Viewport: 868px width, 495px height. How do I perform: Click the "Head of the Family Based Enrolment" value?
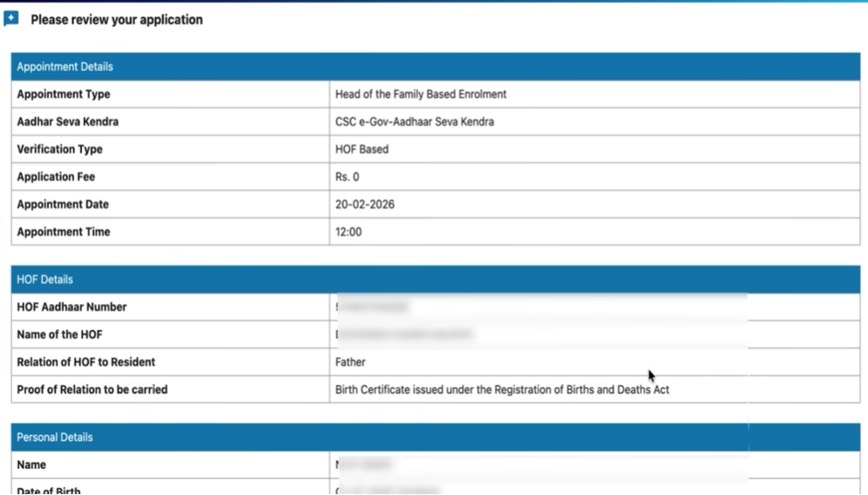420,94
